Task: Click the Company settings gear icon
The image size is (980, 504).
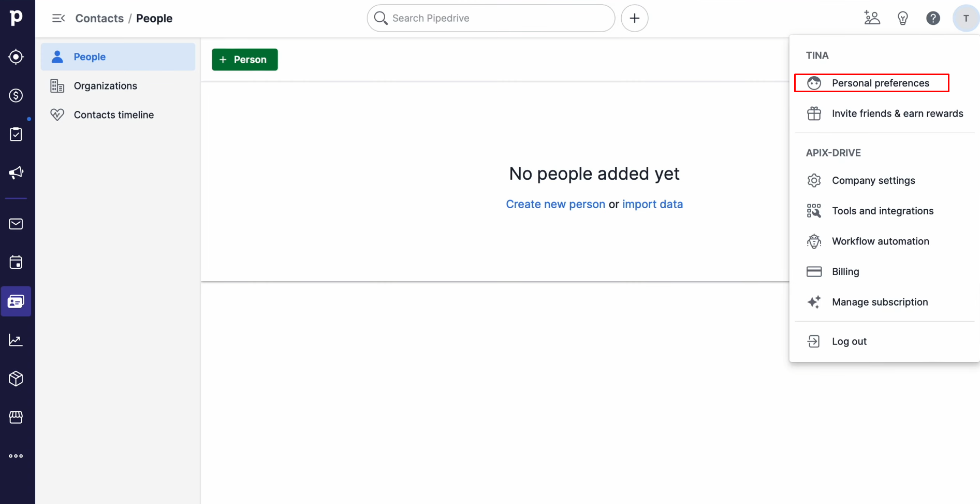Action: pyautogui.click(x=814, y=180)
